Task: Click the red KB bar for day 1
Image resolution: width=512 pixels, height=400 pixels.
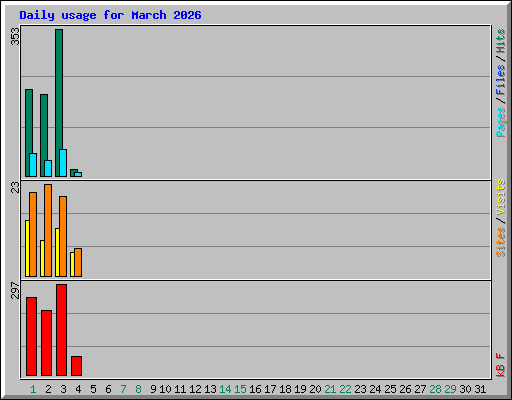Action: [31, 336]
